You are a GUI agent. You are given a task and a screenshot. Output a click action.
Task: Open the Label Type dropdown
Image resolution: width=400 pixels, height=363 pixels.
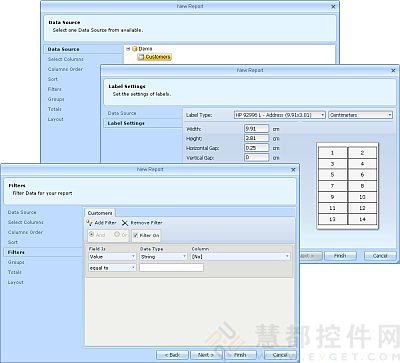pos(280,115)
